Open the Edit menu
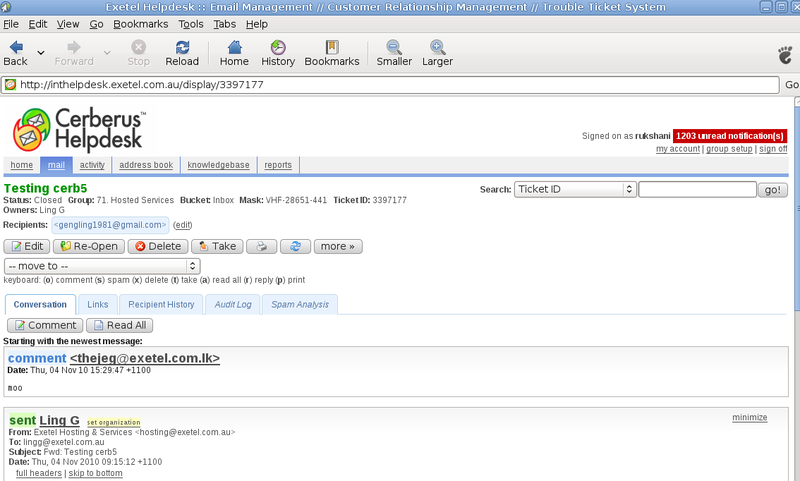Screen dimensions: 800x481 point(38,24)
